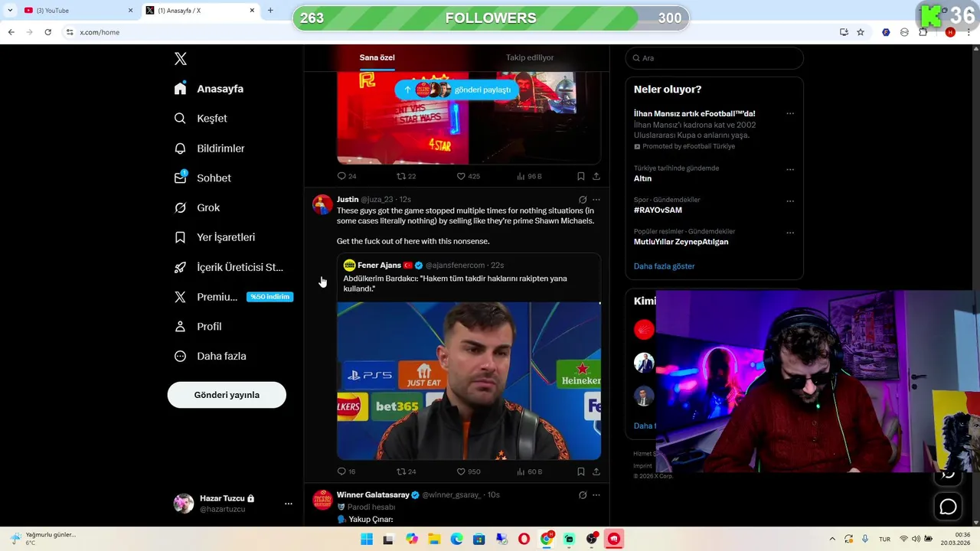Close the Anasayfa / X browser tab

252,11
